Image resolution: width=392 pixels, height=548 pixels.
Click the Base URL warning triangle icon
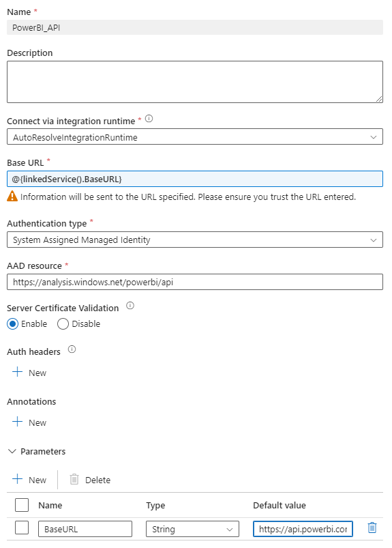(x=12, y=196)
